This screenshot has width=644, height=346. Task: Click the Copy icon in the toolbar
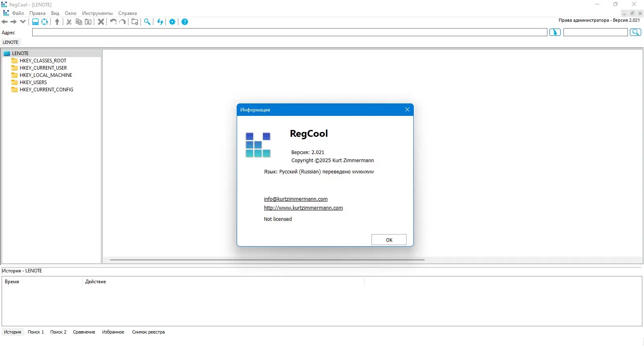(79, 22)
